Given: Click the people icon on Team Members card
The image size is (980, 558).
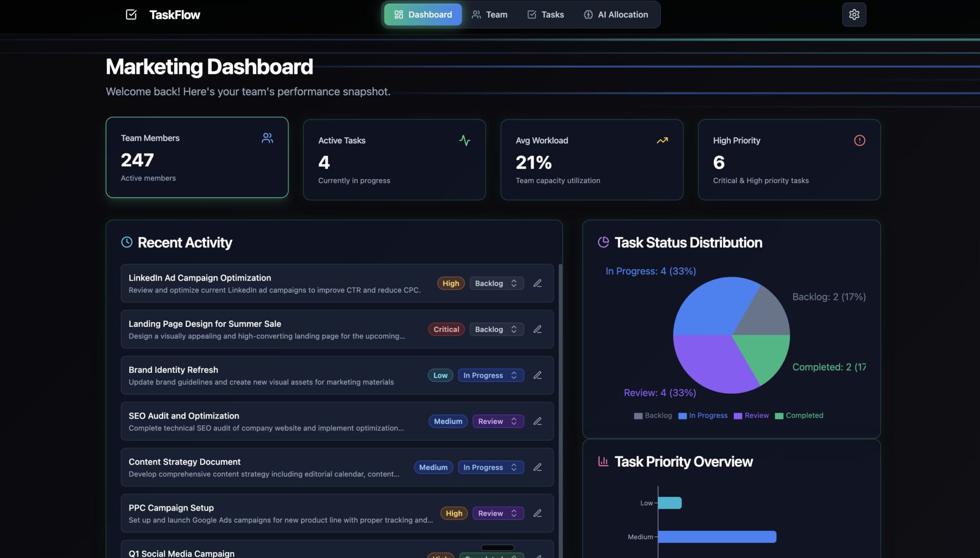Looking at the screenshot, I should point(267,138).
